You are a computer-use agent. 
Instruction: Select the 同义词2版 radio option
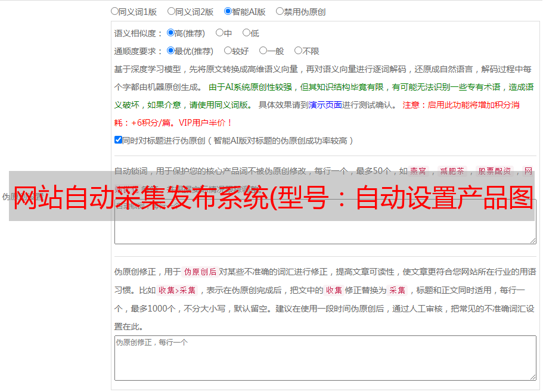click(x=171, y=11)
